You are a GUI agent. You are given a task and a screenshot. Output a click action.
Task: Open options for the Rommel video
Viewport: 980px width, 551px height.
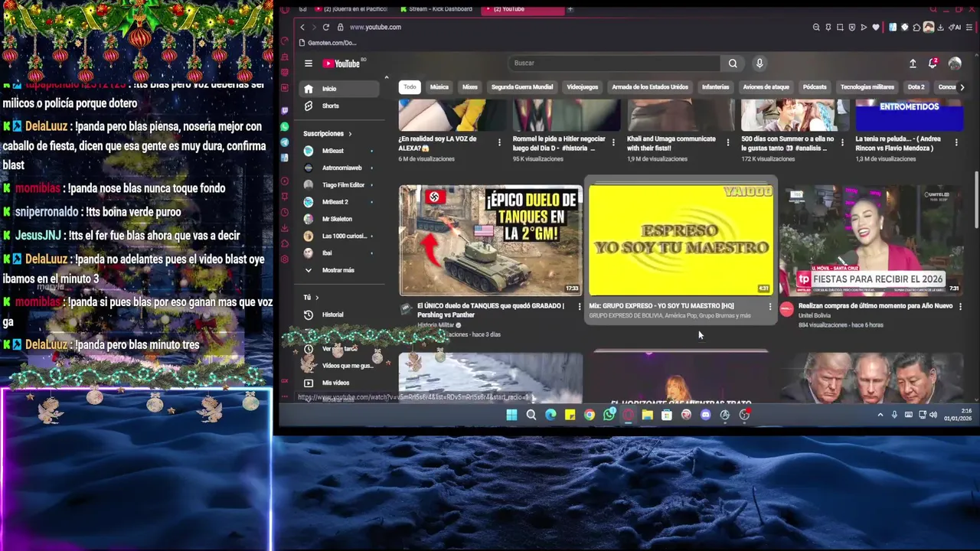pos(613,142)
